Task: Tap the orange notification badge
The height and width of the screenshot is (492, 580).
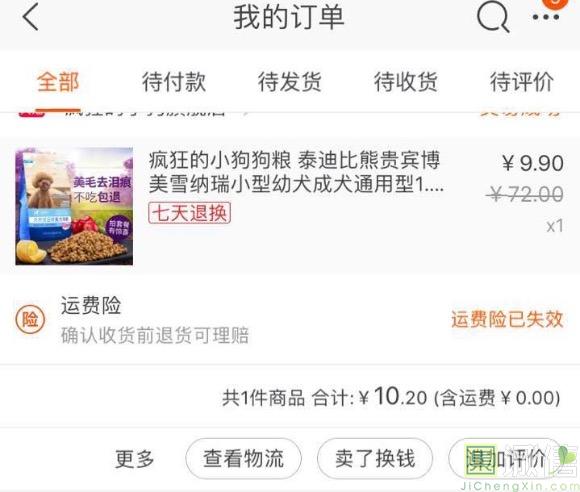Action: (554, 3)
